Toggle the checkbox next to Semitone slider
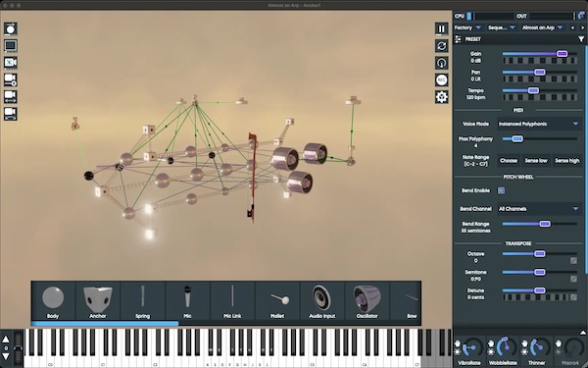This screenshot has height=368, width=588. tap(573, 279)
